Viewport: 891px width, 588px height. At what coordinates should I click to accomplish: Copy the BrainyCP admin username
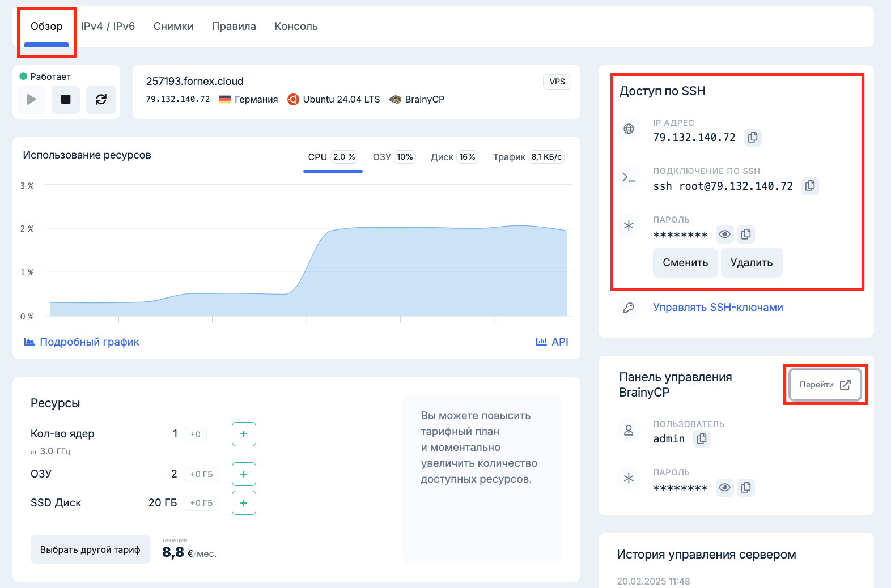coord(702,439)
